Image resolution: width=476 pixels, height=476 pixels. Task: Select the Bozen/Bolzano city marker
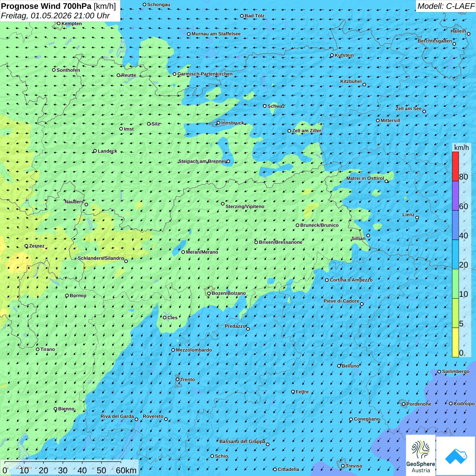point(209,293)
